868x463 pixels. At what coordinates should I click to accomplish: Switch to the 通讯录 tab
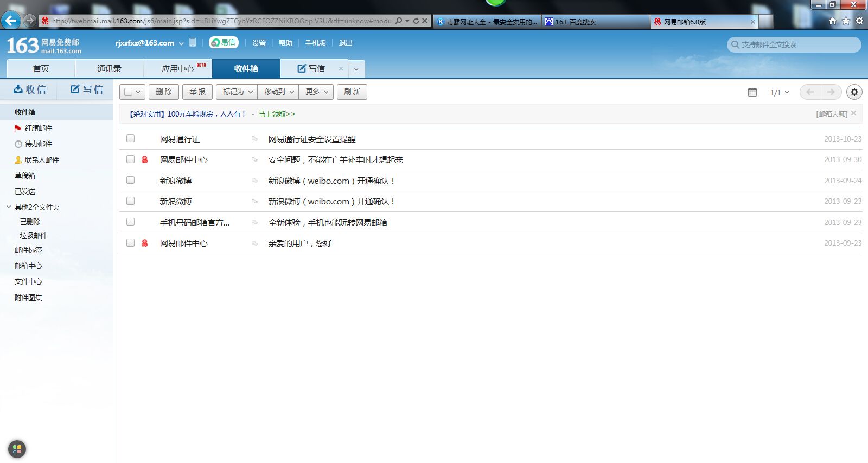point(109,69)
